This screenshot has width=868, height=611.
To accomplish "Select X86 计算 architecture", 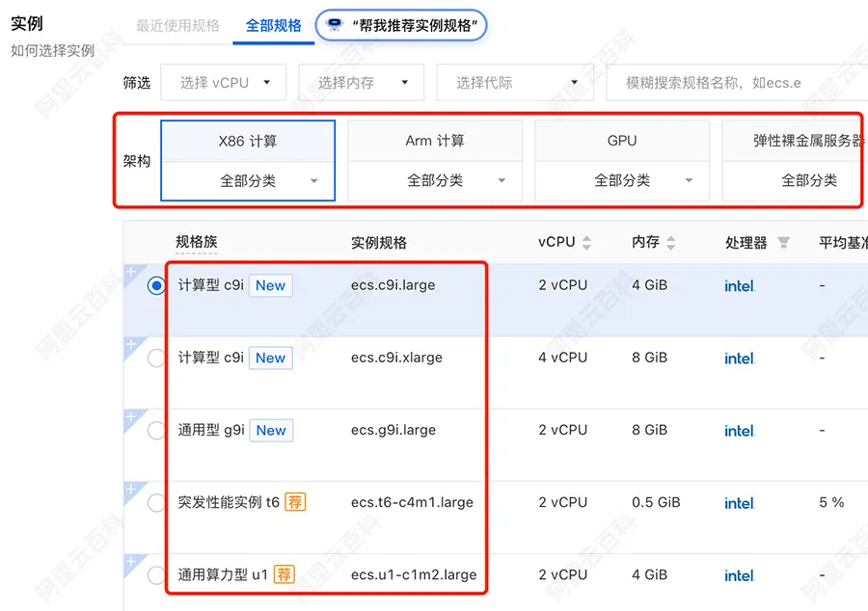I will 248,142.
